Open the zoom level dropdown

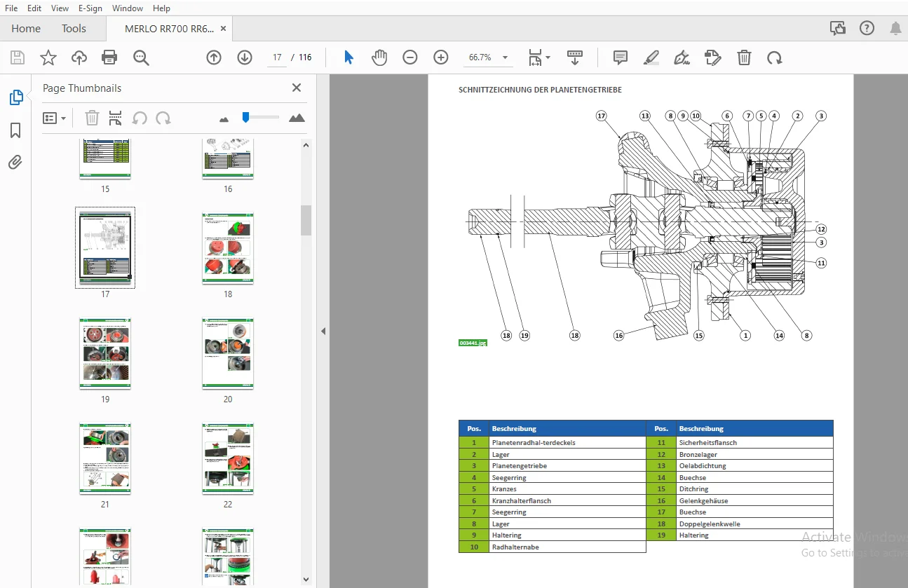coord(505,57)
